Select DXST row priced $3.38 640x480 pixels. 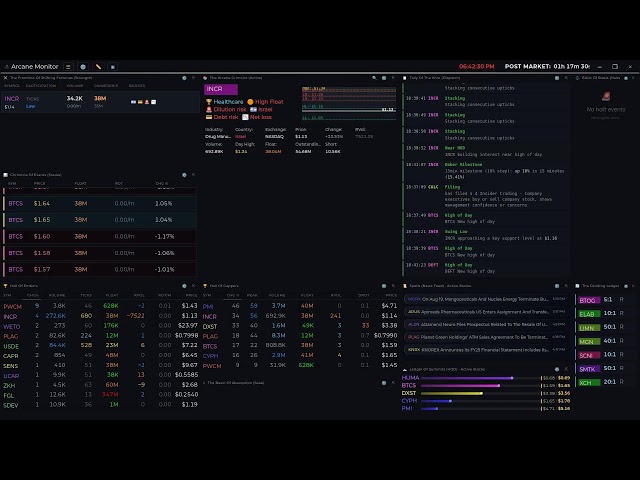[x=300, y=326]
